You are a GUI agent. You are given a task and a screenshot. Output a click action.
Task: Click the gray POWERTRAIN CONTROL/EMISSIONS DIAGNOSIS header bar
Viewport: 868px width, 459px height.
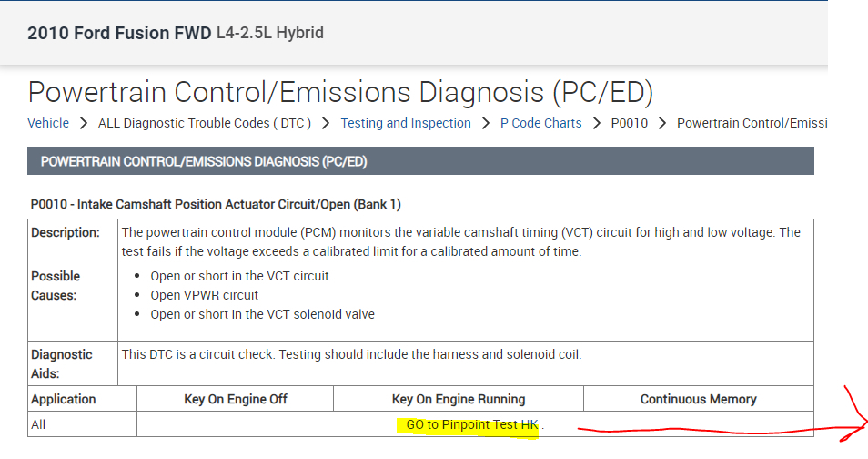420,161
